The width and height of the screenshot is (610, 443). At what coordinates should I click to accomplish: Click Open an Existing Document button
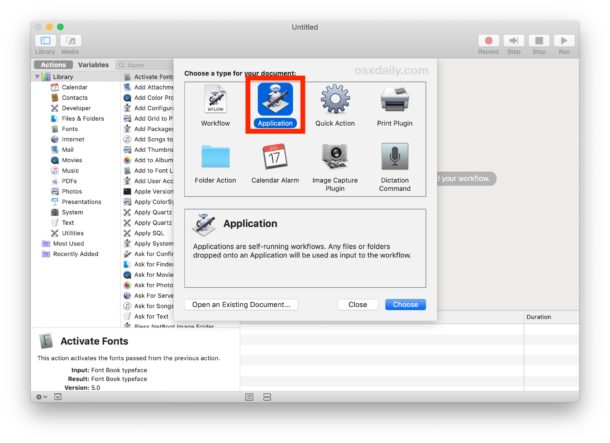(242, 304)
